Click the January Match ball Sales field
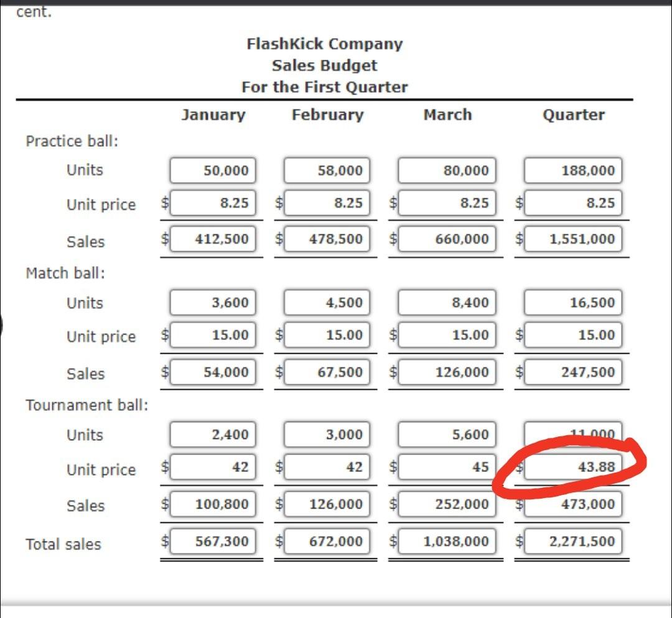This screenshot has width=672, height=618. coord(213,372)
